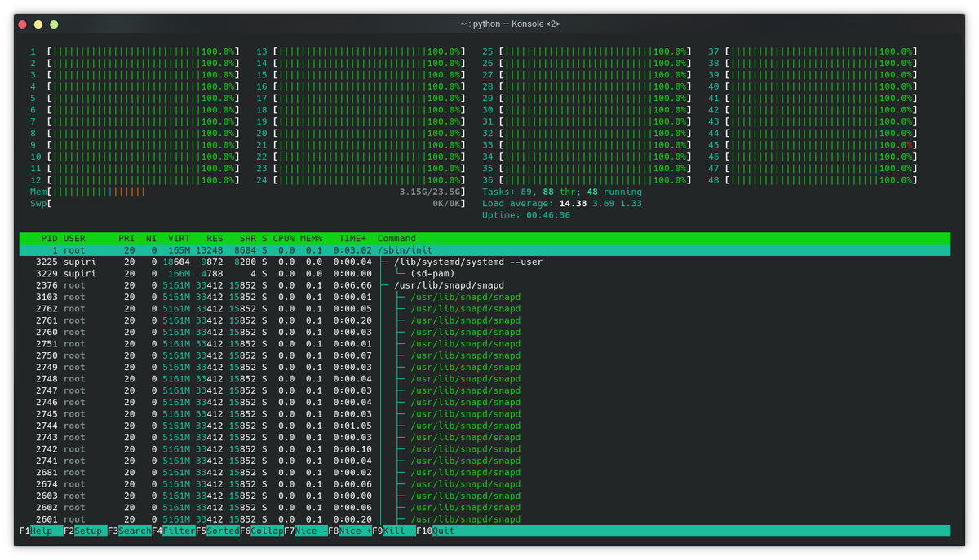The width and height of the screenshot is (979, 560).
Task: Click the CPU 1 usage meter
Action: 135,51
